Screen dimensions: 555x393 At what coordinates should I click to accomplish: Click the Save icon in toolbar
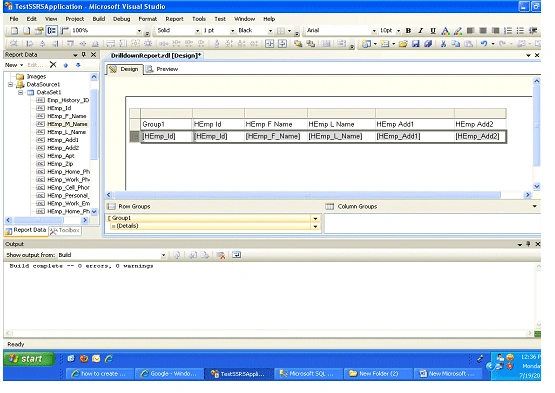click(x=416, y=44)
